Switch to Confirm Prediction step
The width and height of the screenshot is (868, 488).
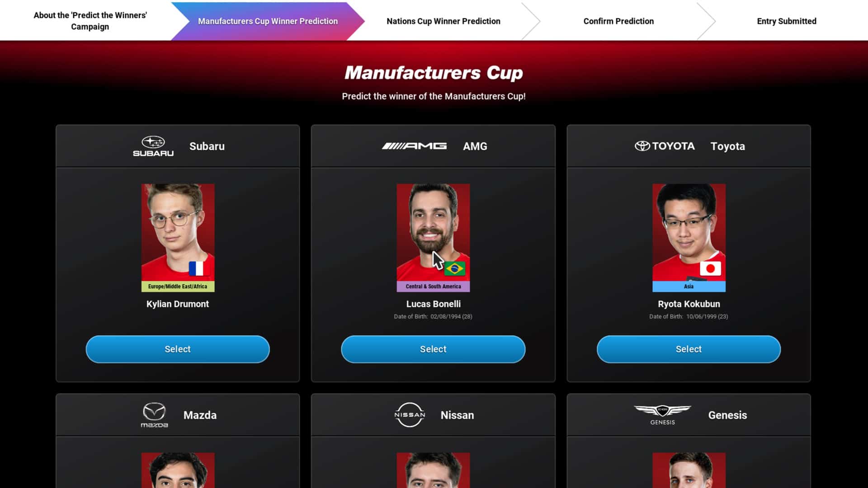tap(618, 21)
